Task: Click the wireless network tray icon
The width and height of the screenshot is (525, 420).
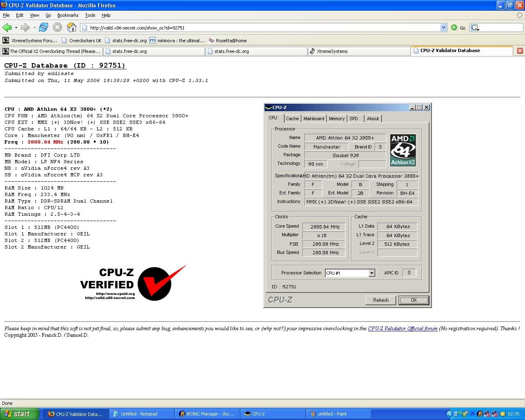Action: (x=457, y=413)
